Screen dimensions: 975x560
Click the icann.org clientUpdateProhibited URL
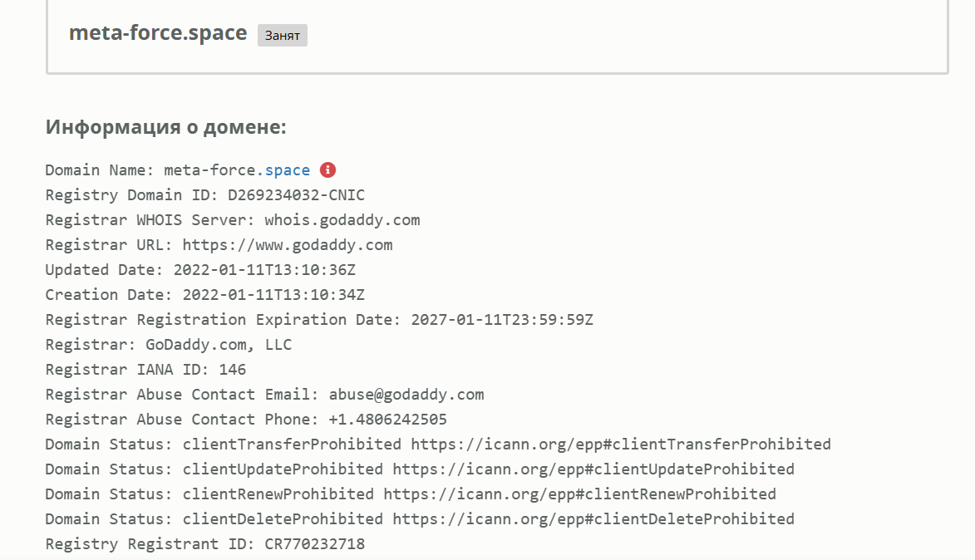pos(593,469)
